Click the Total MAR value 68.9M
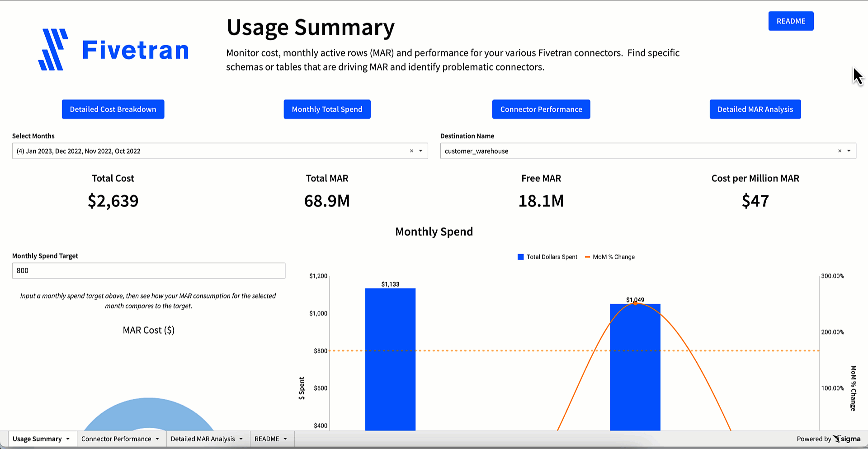The image size is (868, 449). 327,201
